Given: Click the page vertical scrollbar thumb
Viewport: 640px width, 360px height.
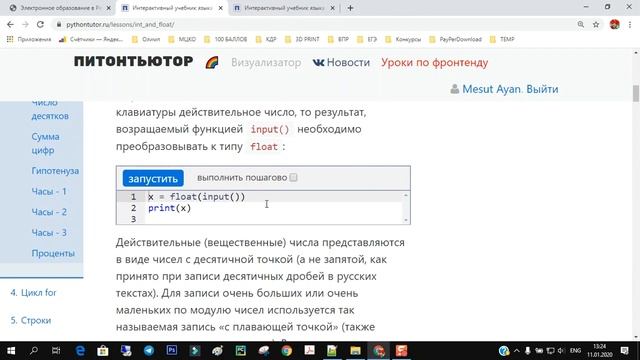Looking at the screenshot, I should point(636,93).
